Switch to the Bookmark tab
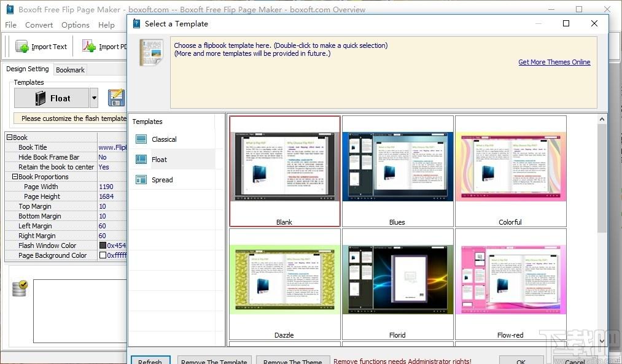 pos(70,70)
